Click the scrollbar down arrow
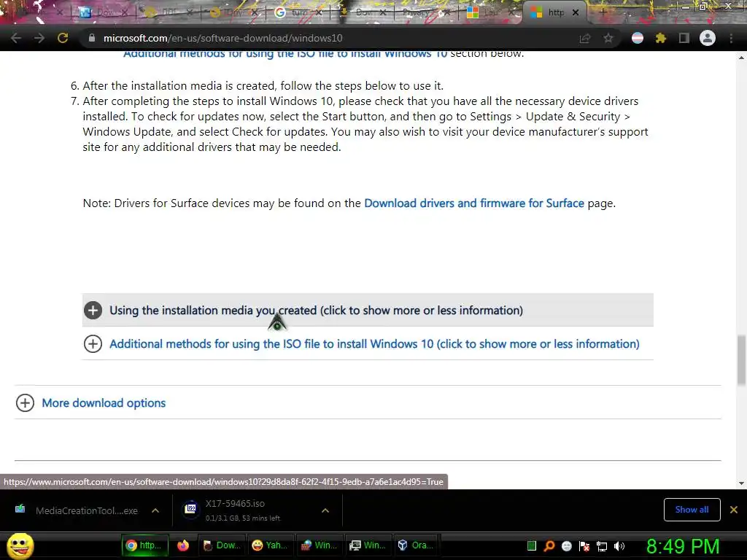The height and width of the screenshot is (560, 747). coord(741,483)
